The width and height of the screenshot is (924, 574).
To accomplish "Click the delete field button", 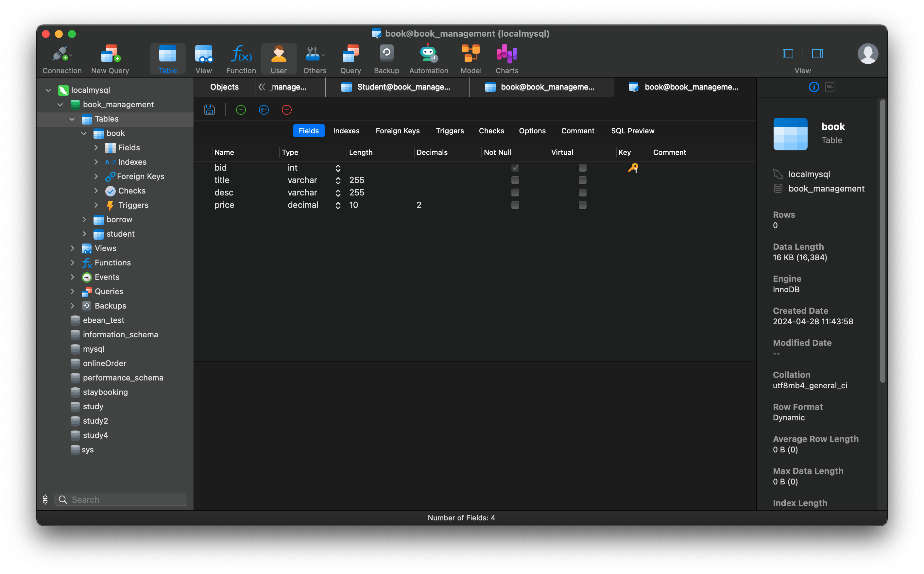I will tap(287, 110).
